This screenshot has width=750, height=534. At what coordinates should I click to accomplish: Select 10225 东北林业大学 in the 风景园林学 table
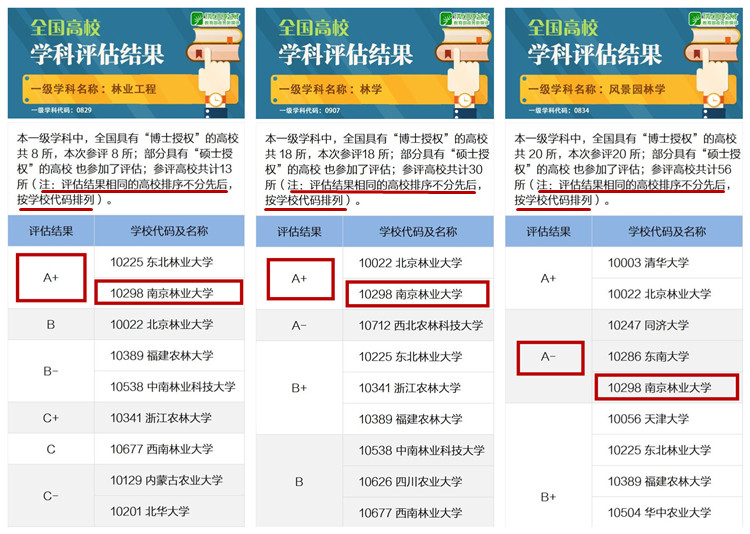pos(660,450)
